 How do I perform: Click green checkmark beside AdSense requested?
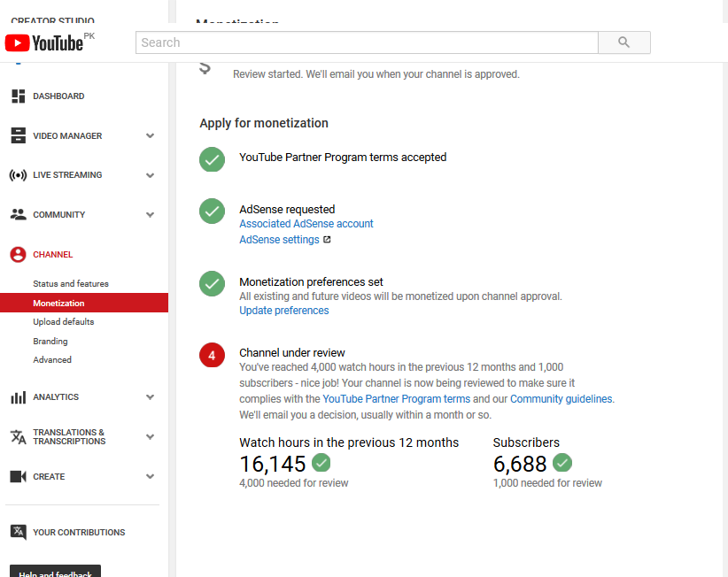(x=213, y=211)
